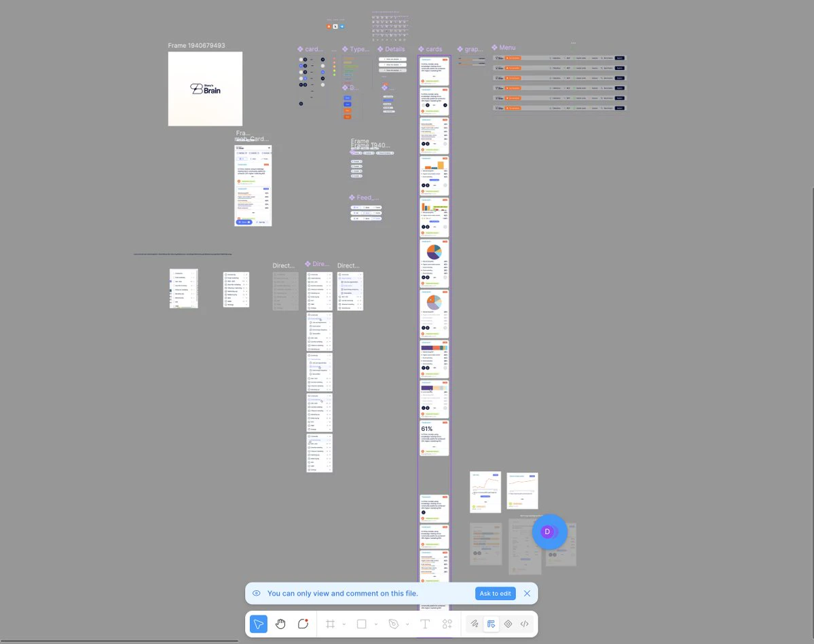814x644 pixels.
Task: Click the eye icon in view-only banner
Action: [257, 593]
